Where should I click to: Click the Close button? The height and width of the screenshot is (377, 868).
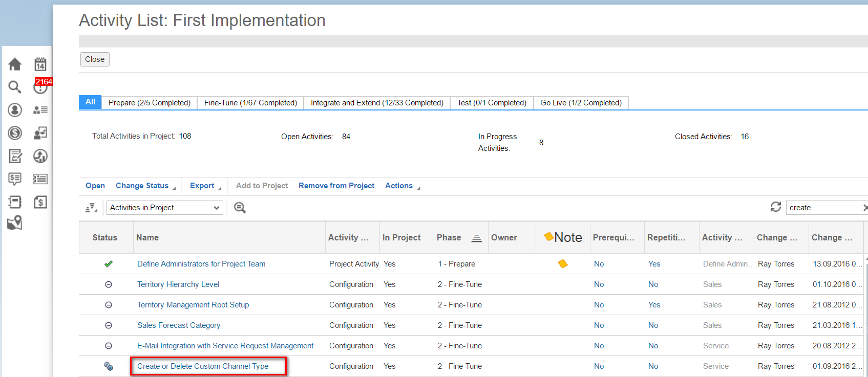click(x=95, y=59)
